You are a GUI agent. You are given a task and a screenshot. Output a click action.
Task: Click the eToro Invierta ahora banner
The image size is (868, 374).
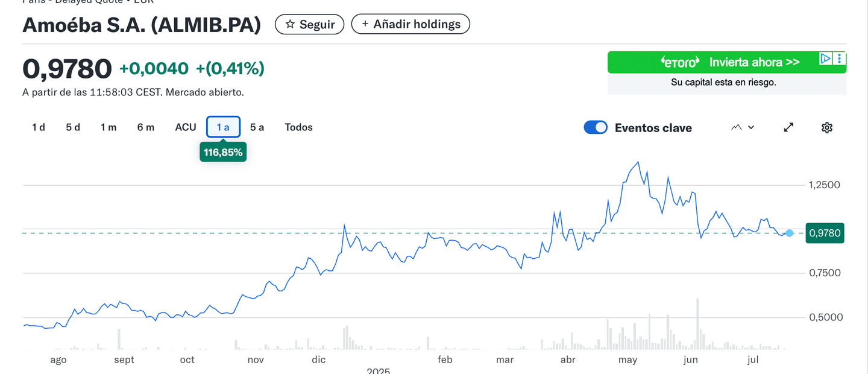click(x=711, y=62)
